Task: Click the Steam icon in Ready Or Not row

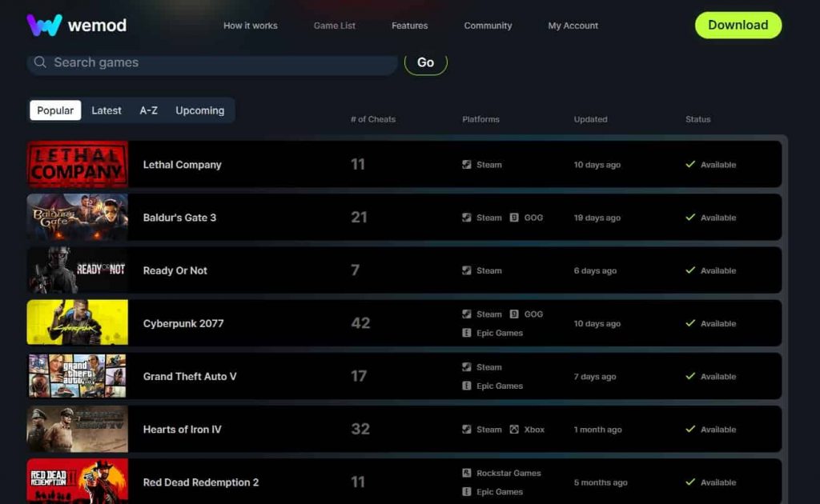Action: (x=467, y=270)
